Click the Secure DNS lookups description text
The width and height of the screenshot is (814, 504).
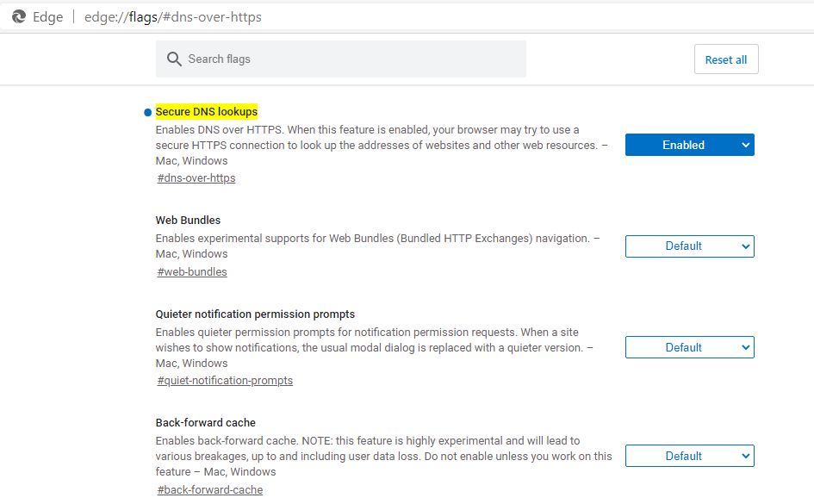[x=379, y=145]
